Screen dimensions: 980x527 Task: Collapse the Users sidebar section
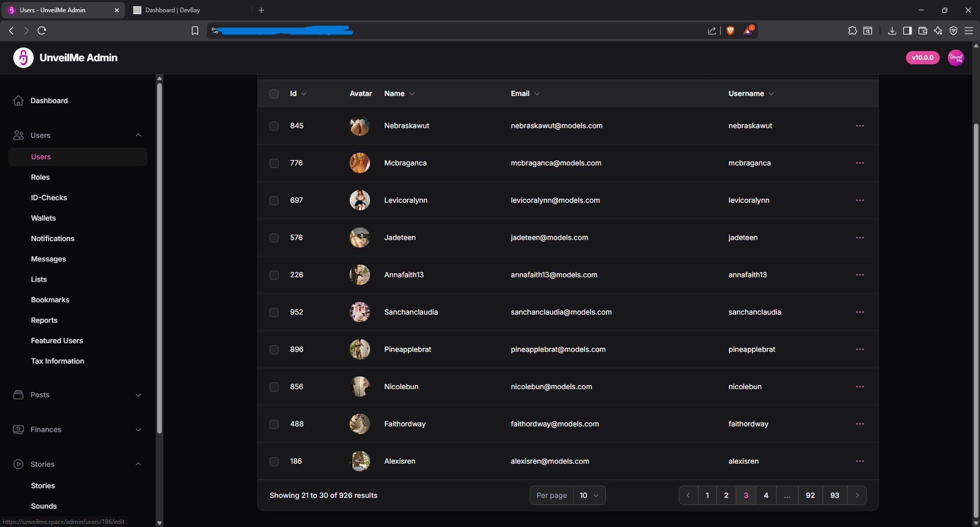pos(138,135)
